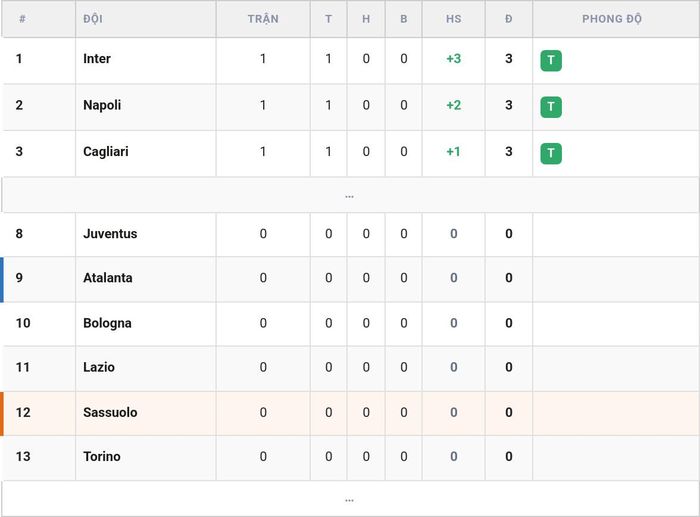
Task: Open the Juventus team link
Action: click(x=110, y=233)
